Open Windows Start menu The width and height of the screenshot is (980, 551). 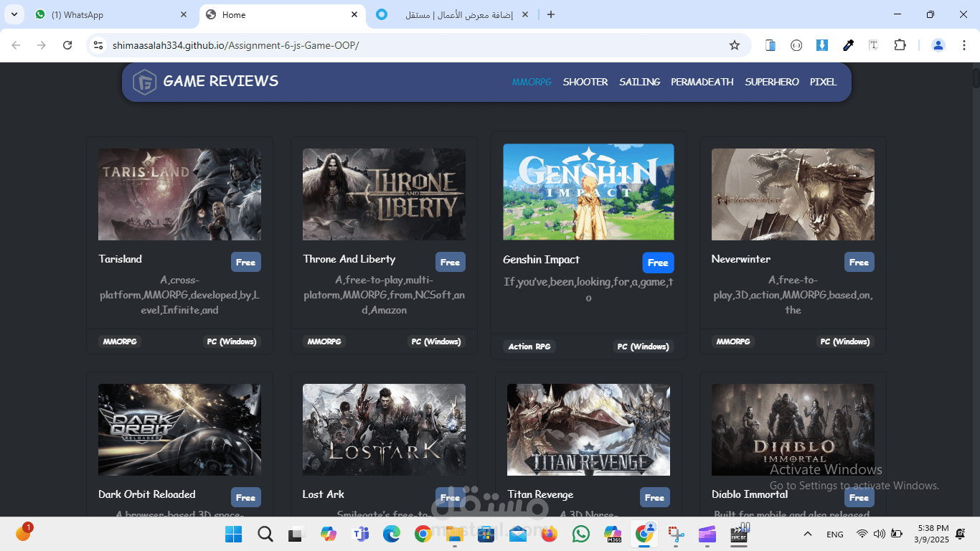tap(234, 534)
